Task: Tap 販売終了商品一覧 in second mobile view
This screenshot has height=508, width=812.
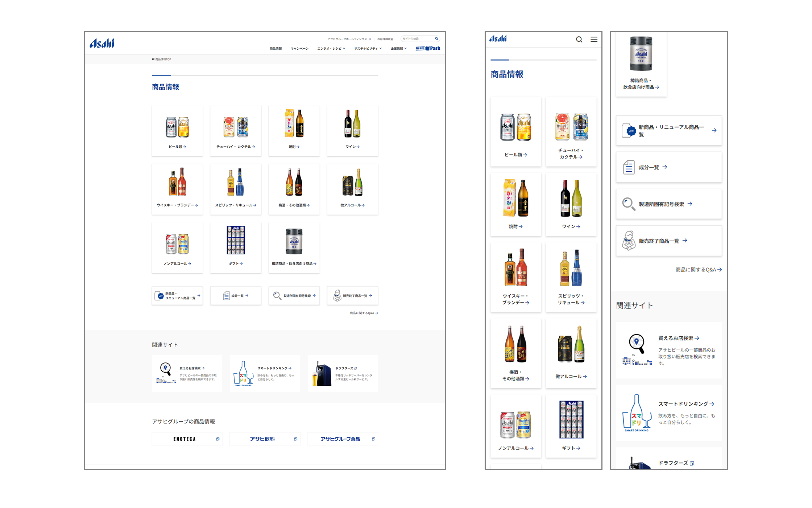Action: tap(669, 241)
